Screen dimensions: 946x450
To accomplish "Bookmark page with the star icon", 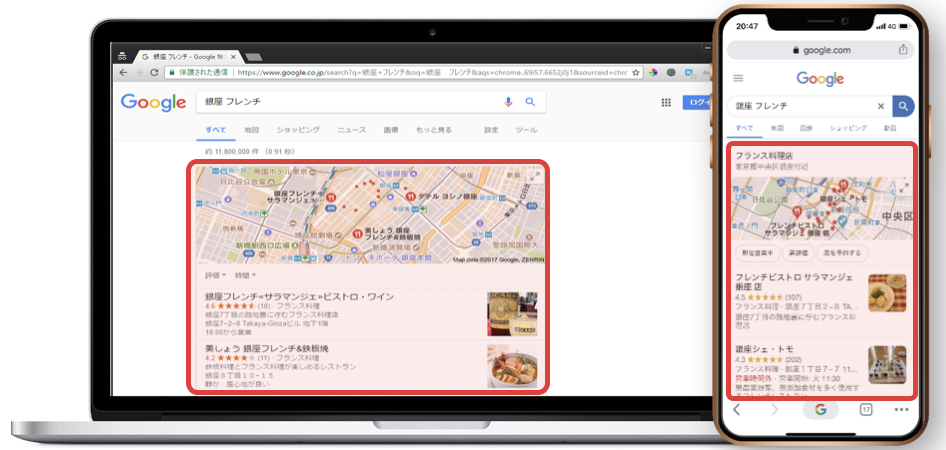I will tap(635, 73).
